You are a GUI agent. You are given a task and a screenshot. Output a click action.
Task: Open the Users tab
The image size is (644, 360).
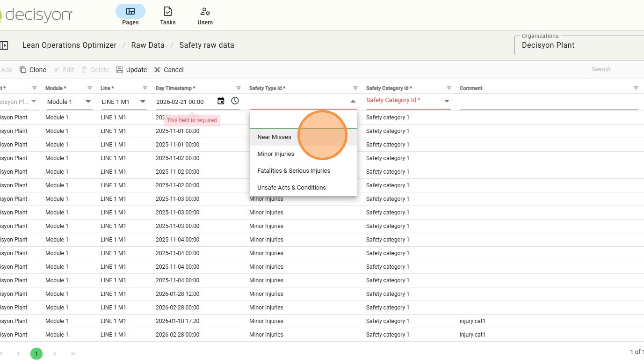205,15
